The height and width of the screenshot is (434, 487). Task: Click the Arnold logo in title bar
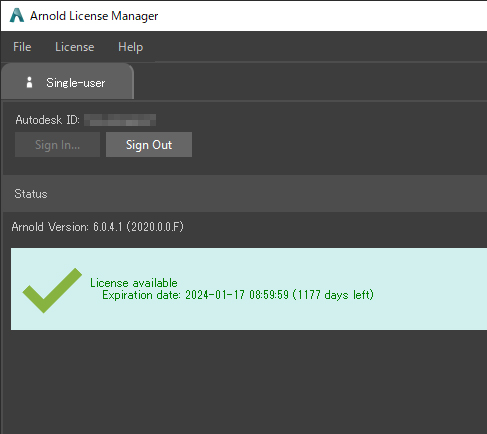tap(17, 15)
